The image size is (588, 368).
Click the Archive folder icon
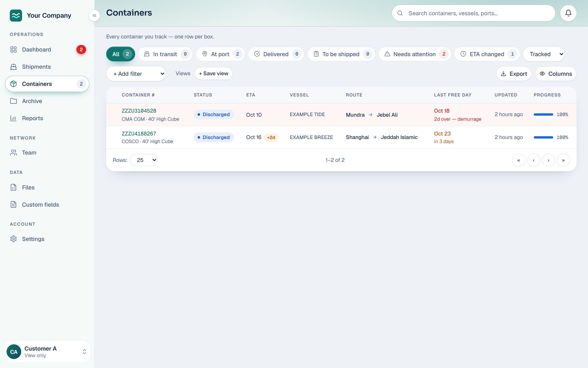13,101
